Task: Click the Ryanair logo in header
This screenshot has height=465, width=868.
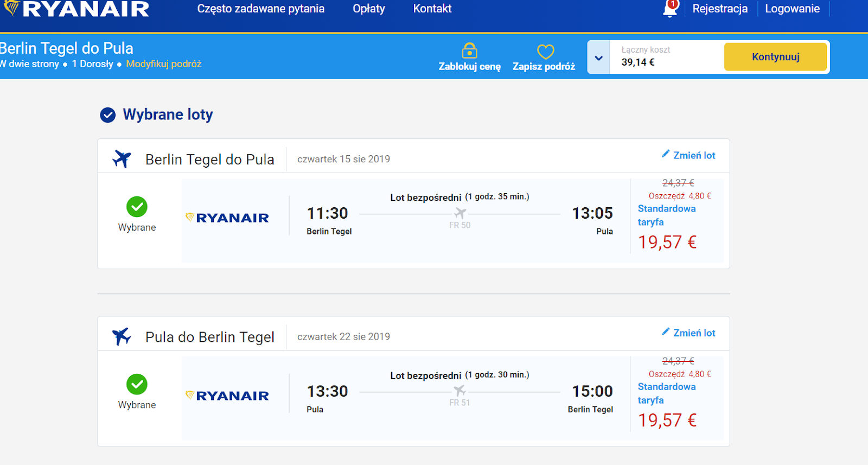Action: 76,9
